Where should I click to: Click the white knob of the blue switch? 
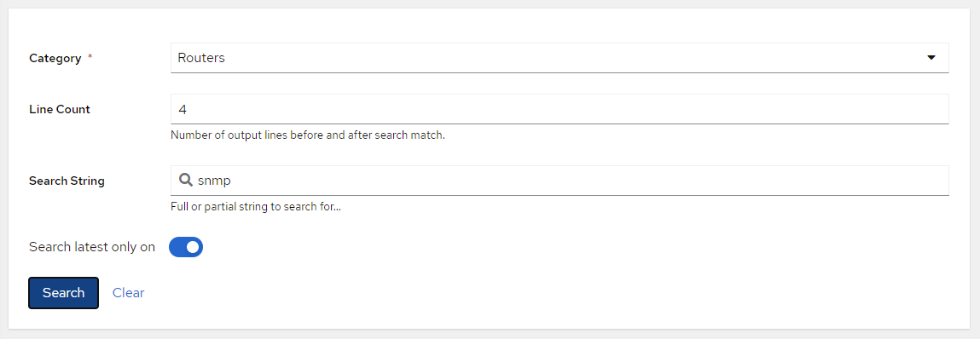pyautogui.click(x=193, y=247)
